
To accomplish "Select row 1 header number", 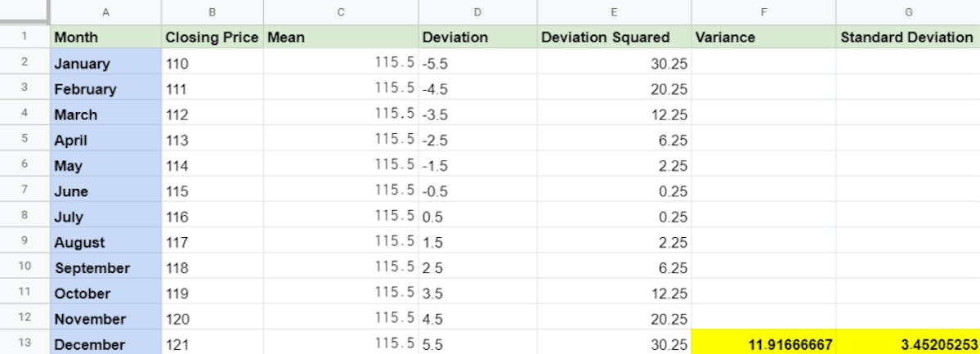I will coord(25,36).
